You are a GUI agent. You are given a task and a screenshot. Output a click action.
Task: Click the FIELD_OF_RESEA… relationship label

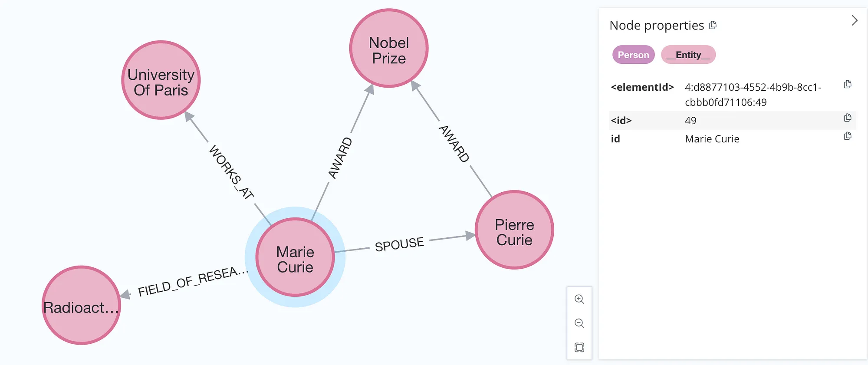pos(193,282)
